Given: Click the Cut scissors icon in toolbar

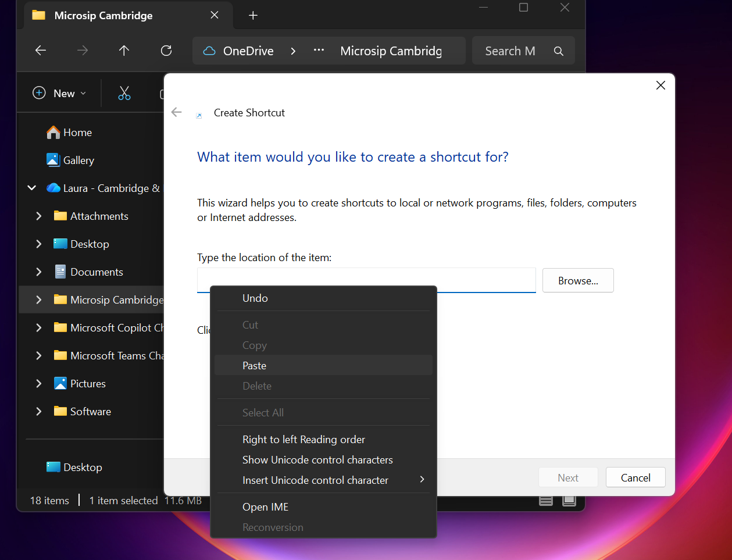Looking at the screenshot, I should (124, 93).
